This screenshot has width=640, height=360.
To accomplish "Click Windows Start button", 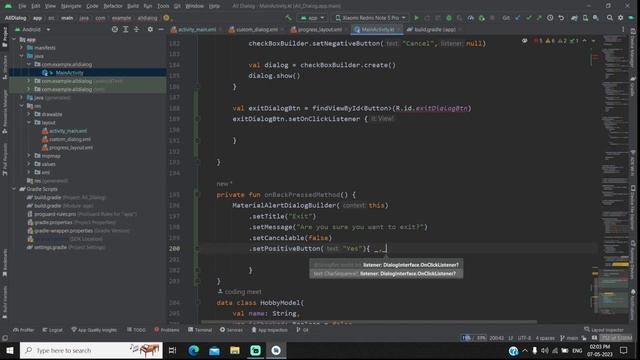I will 9,350.
